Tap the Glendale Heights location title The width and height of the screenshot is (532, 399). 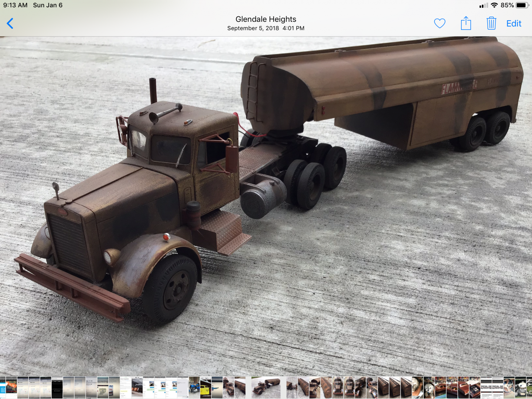[x=266, y=19]
